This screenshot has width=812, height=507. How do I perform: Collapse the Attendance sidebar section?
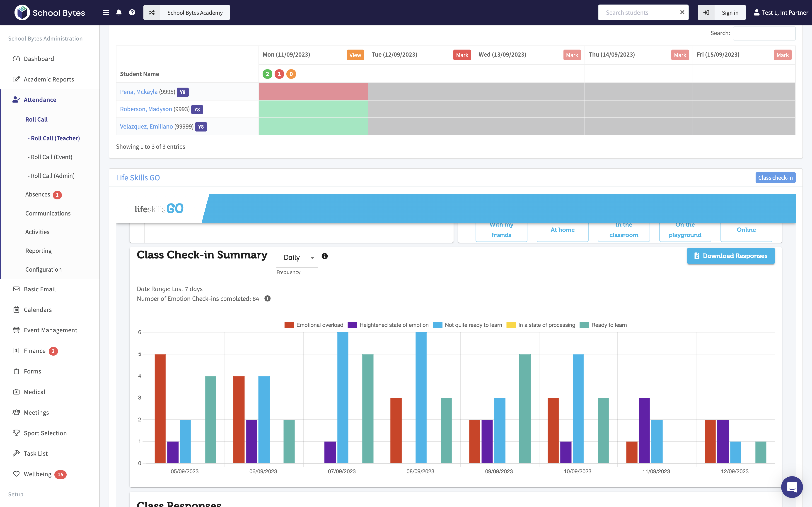(x=40, y=100)
